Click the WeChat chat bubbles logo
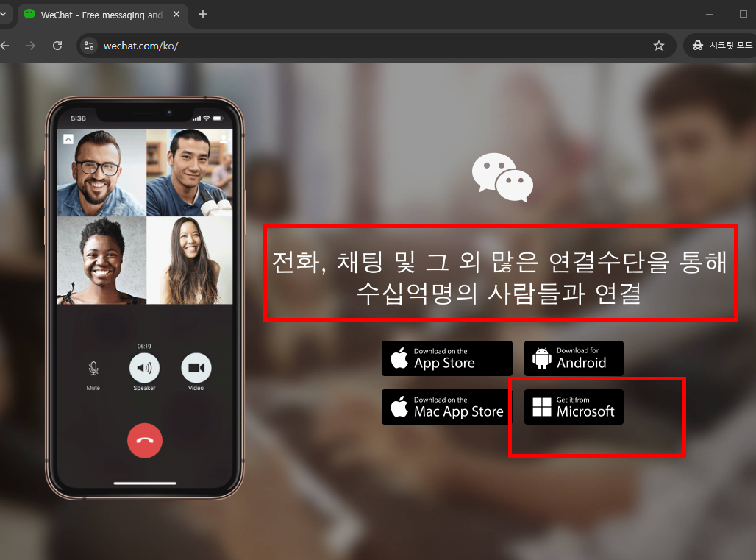The width and height of the screenshot is (756, 560). click(x=502, y=177)
